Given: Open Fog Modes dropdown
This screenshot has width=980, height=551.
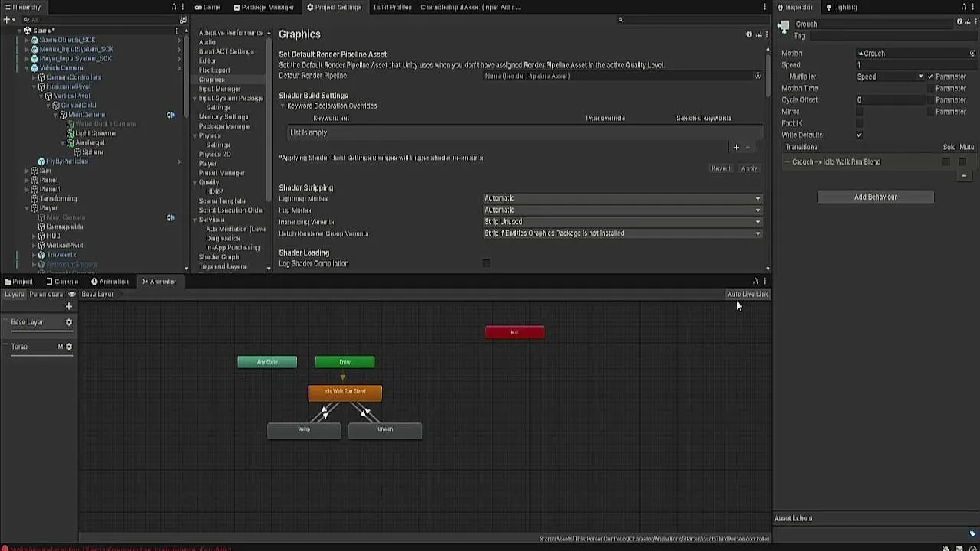Looking at the screenshot, I should (622, 210).
